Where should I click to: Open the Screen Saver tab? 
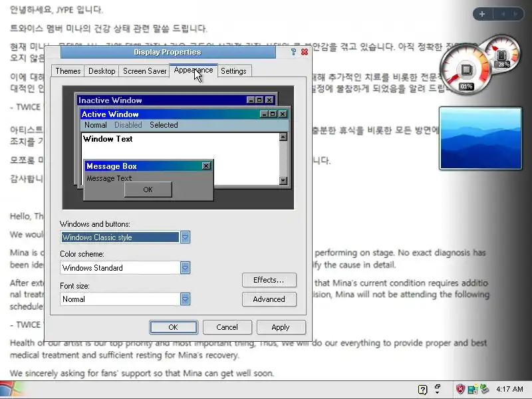click(144, 71)
